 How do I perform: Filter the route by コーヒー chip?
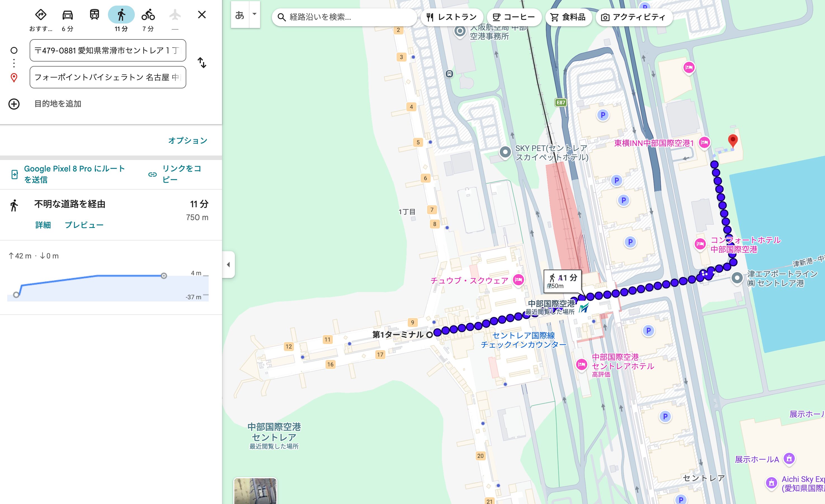[x=514, y=17]
